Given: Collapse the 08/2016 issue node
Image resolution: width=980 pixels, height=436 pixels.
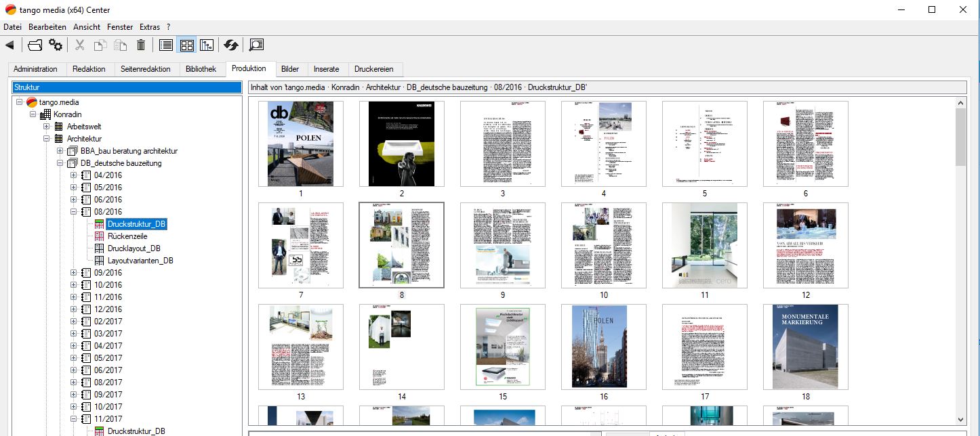Looking at the screenshot, I should coord(74,212).
